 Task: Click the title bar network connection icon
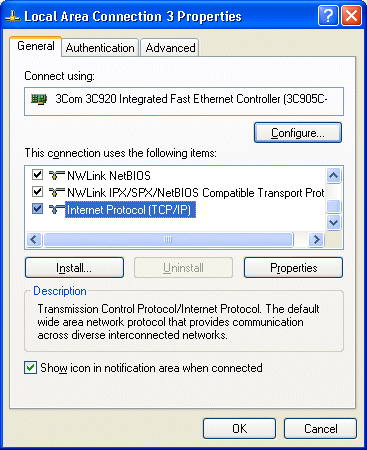tap(13, 16)
